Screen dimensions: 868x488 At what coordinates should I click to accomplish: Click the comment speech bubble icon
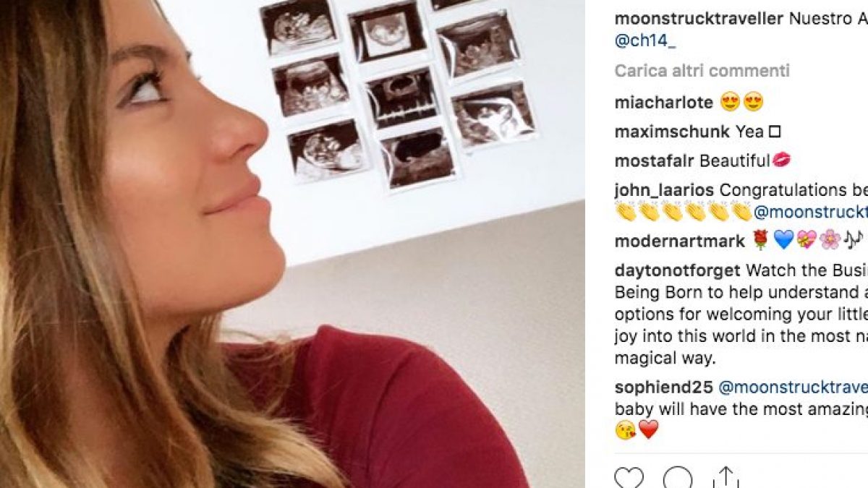click(677, 478)
